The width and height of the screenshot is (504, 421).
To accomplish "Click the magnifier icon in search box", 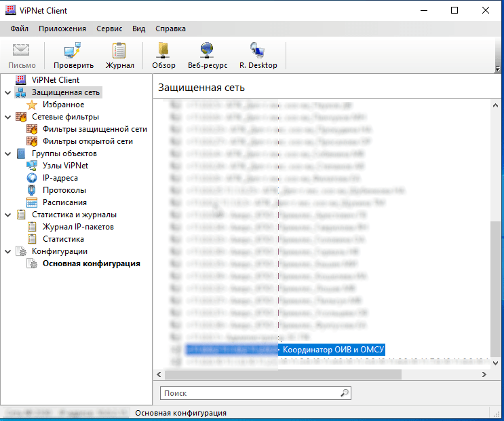I will coord(345,393).
